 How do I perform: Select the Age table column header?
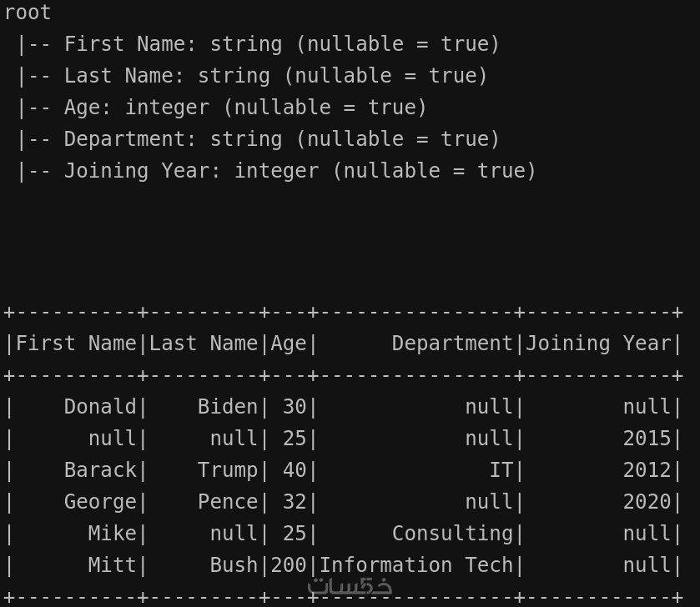289,344
